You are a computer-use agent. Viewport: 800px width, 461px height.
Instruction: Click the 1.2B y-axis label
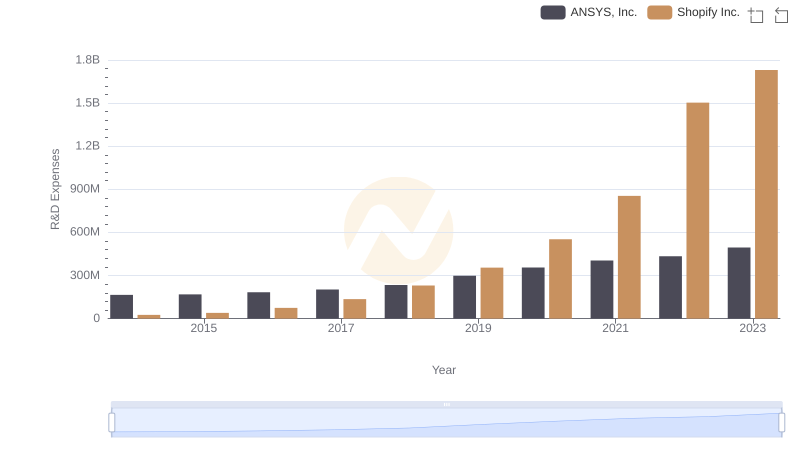point(88,146)
